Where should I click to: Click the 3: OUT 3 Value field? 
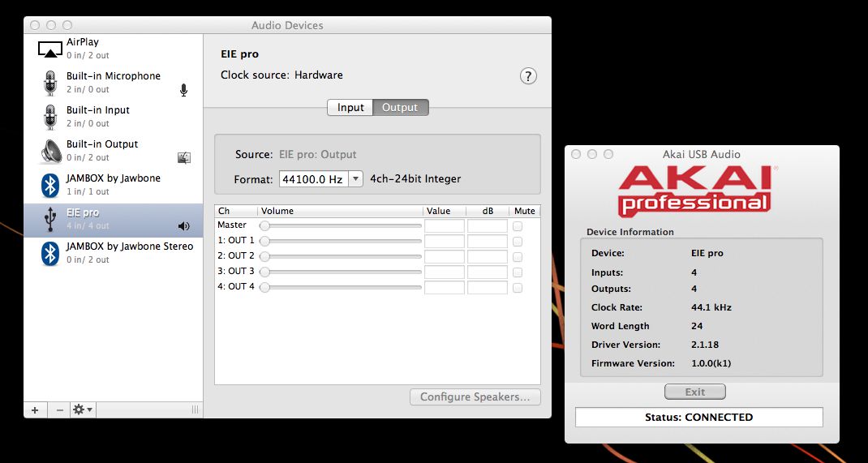[x=445, y=272]
